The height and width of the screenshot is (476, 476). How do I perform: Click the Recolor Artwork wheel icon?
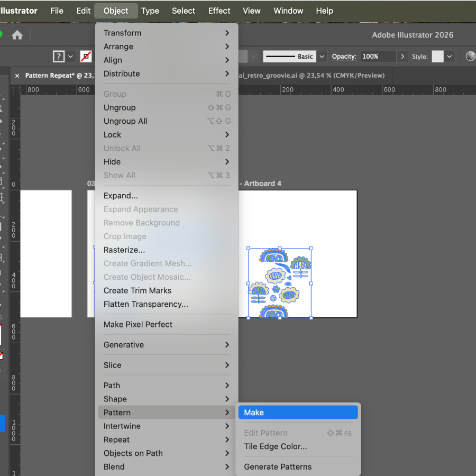(470, 57)
